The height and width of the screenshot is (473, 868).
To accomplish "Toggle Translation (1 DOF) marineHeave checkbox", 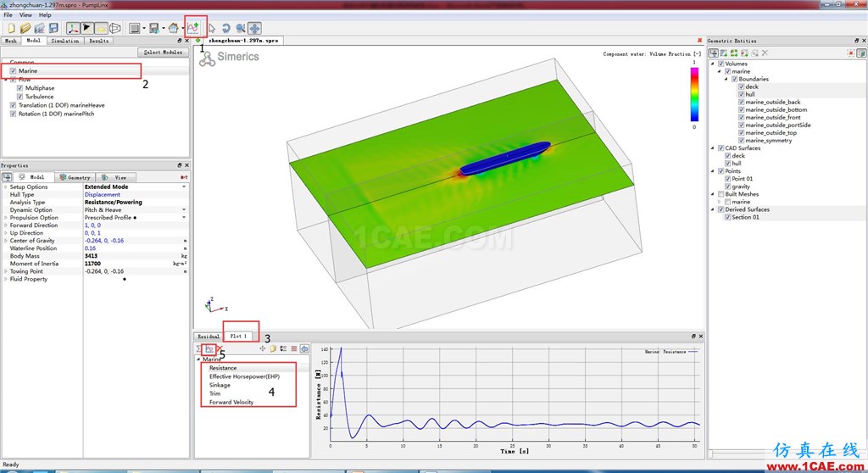I will [13, 105].
